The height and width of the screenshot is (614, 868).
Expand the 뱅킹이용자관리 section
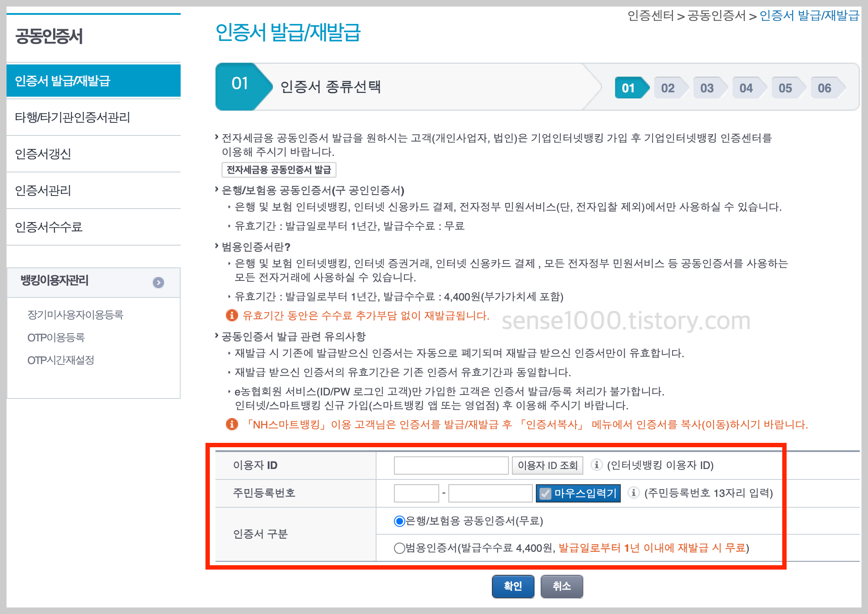(158, 282)
